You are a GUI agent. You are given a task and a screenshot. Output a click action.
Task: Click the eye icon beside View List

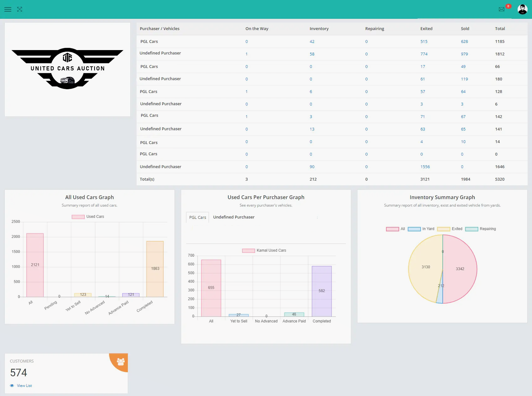click(12, 386)
